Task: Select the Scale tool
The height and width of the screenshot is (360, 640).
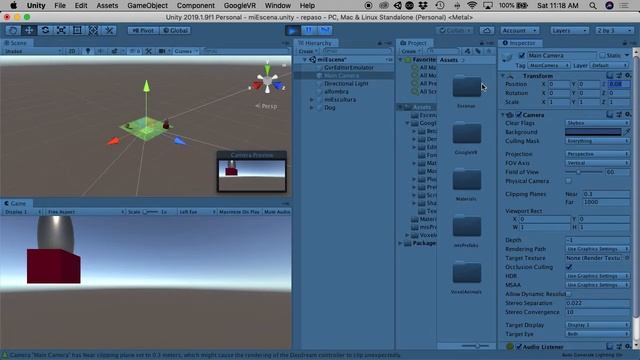Action: tap(61, 30)
